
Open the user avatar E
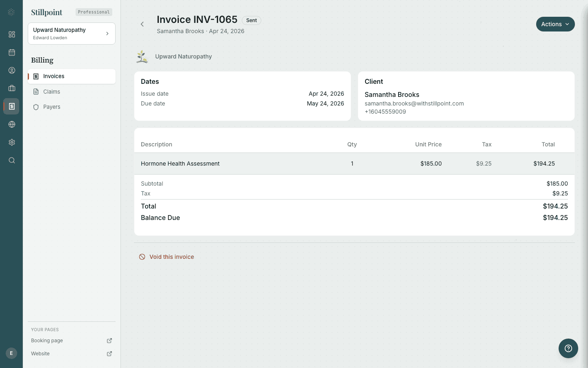11,353
